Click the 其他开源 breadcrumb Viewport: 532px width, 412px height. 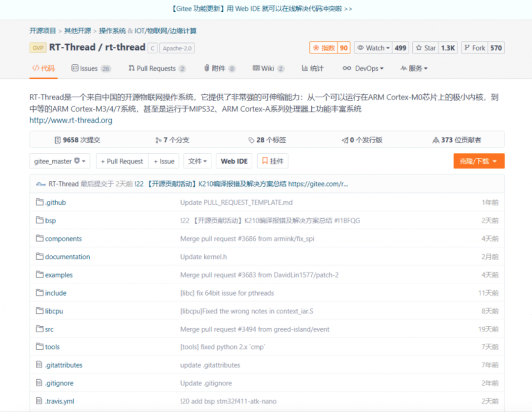(x=78, y=31)
